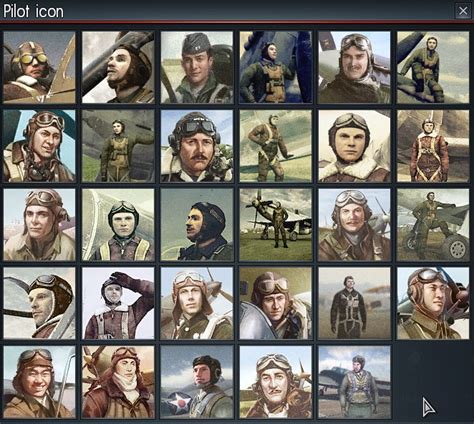
Task: Select pilot leaning arm on aircraft over grass
Action: click(118, 146)
